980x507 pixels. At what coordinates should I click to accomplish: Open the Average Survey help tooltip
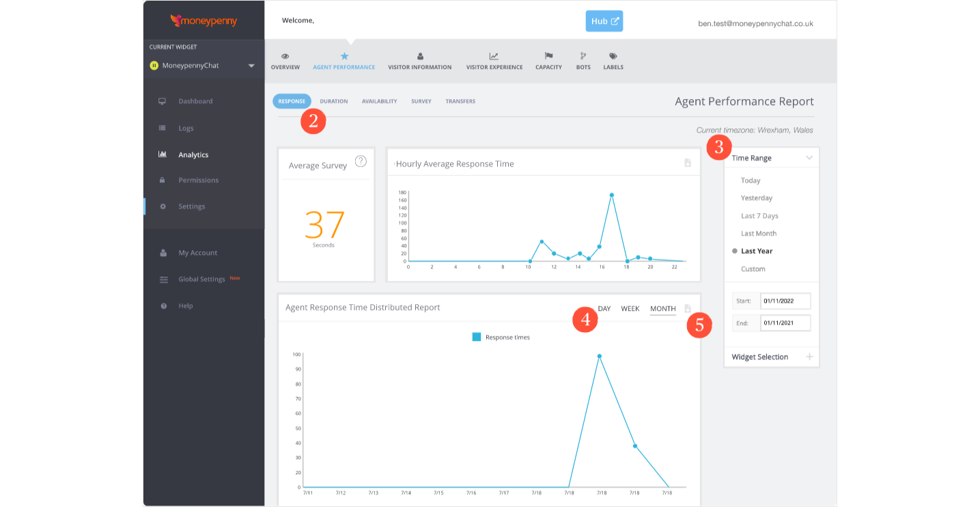[x=359, y=162]
